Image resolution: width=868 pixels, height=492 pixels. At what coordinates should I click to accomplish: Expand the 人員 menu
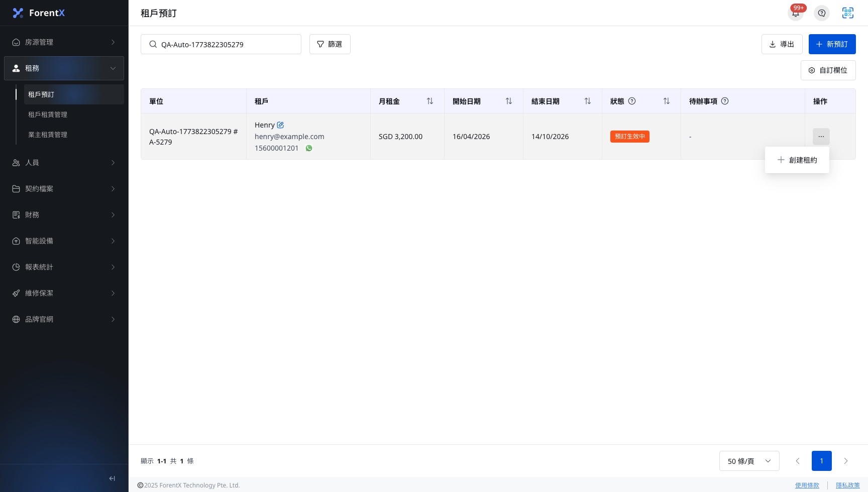click(x=64, y=163)
